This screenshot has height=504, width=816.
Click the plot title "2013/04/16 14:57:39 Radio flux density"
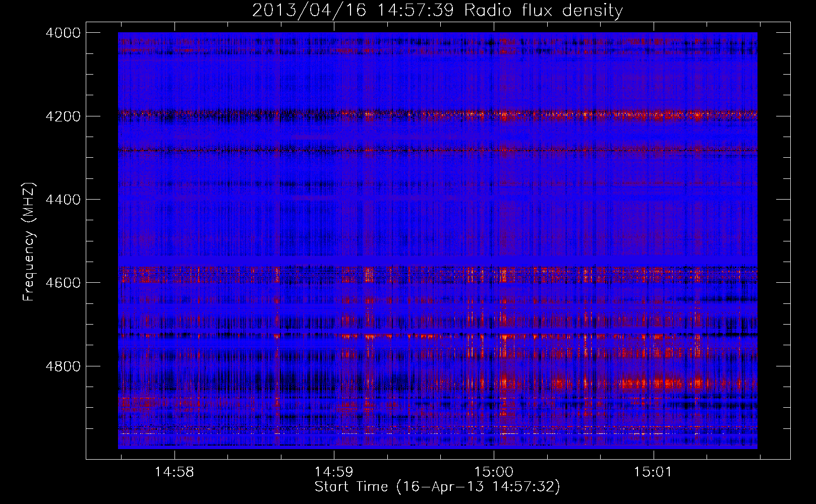[437, 11]
